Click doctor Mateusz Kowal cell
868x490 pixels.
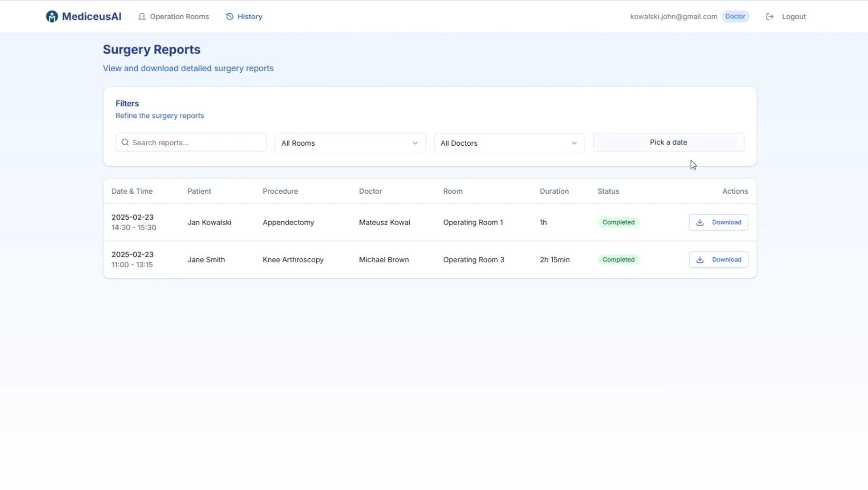click(385, 222)
